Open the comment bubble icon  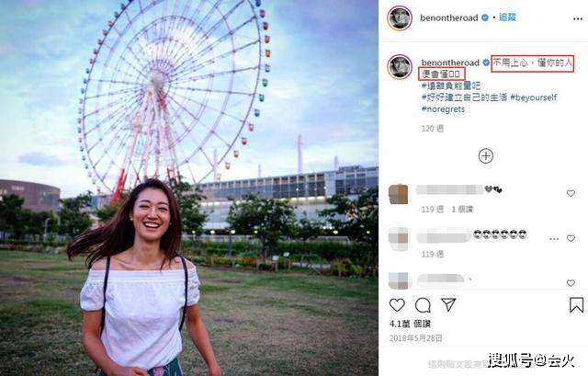423,305
